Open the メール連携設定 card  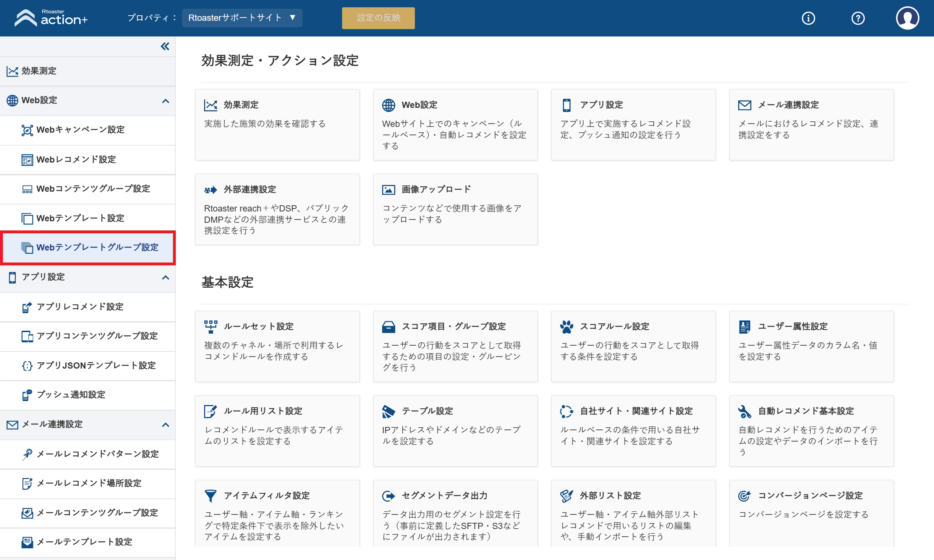click(811, 125)
